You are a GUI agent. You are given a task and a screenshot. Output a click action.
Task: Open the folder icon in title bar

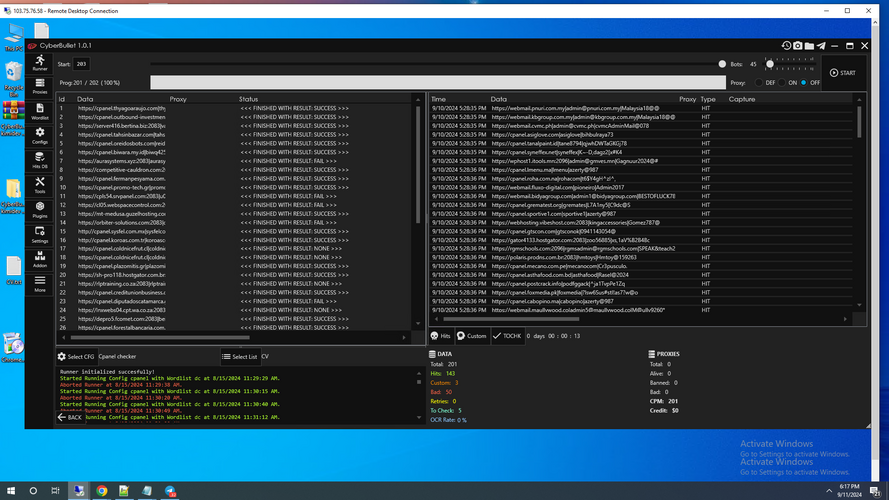tap(810, 45)
